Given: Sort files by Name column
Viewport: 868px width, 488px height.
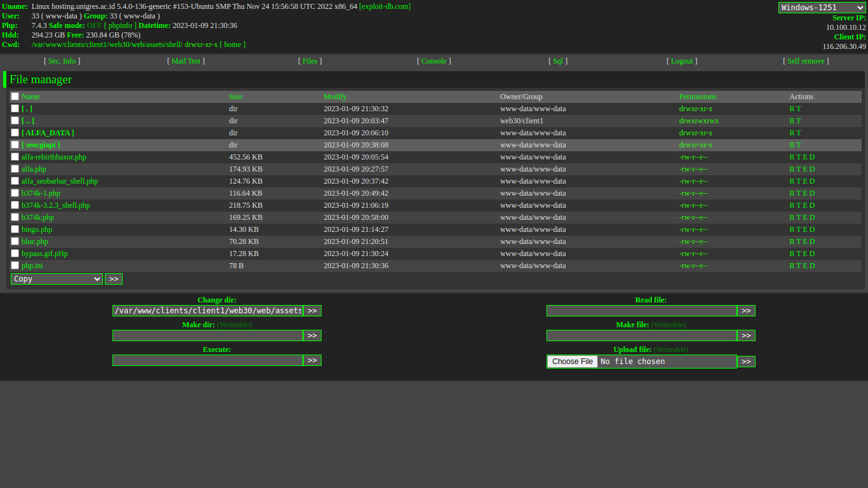Looking at the screenshot, I should [31, 97].
